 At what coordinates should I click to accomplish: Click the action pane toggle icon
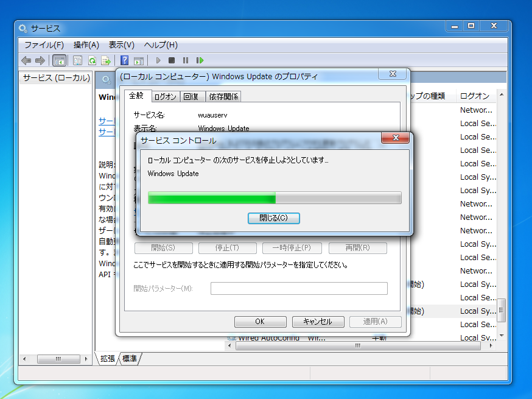[139, 61]
